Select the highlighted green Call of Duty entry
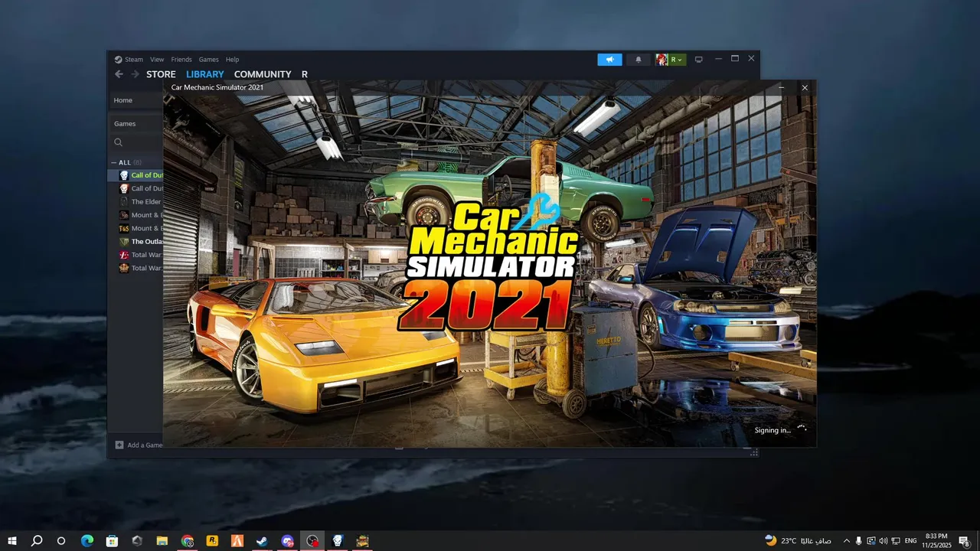This screenshot has height=551, width=980. (x=136, y=175)
